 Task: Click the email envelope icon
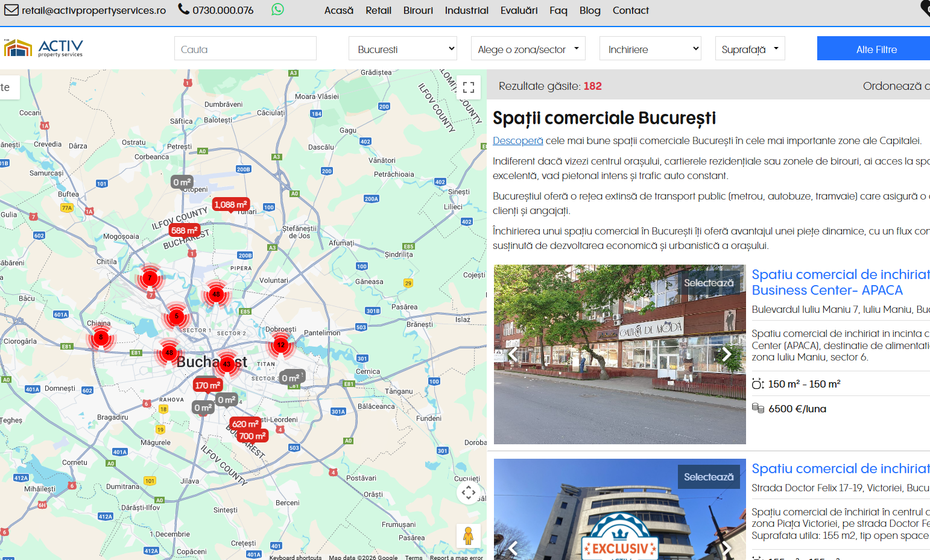tap(11, 10)
